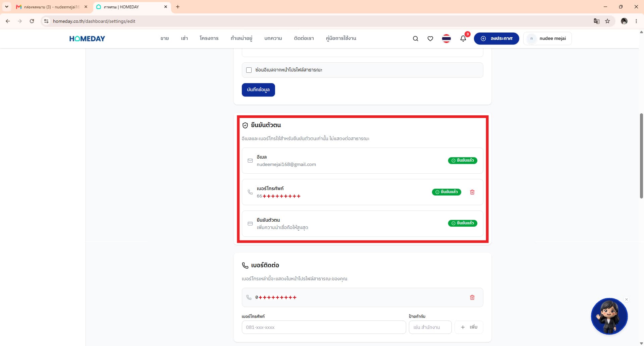Open Chrome profile avatar
Viewport: 644px width, 346px height.
[x=624, y=21]
